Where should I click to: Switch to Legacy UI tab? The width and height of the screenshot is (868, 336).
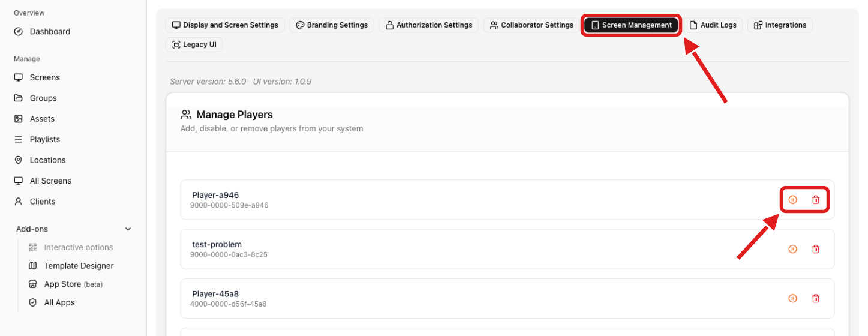(x=194, y=44)
